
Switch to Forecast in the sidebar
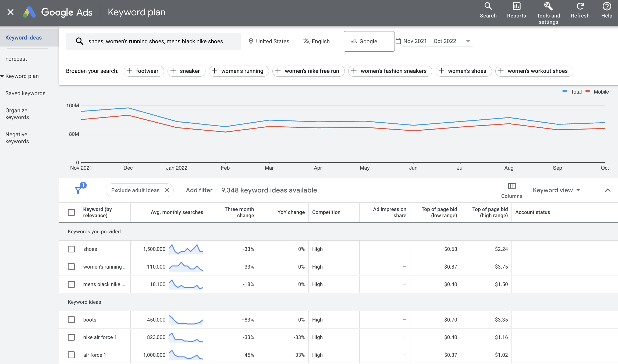(16, 59)
